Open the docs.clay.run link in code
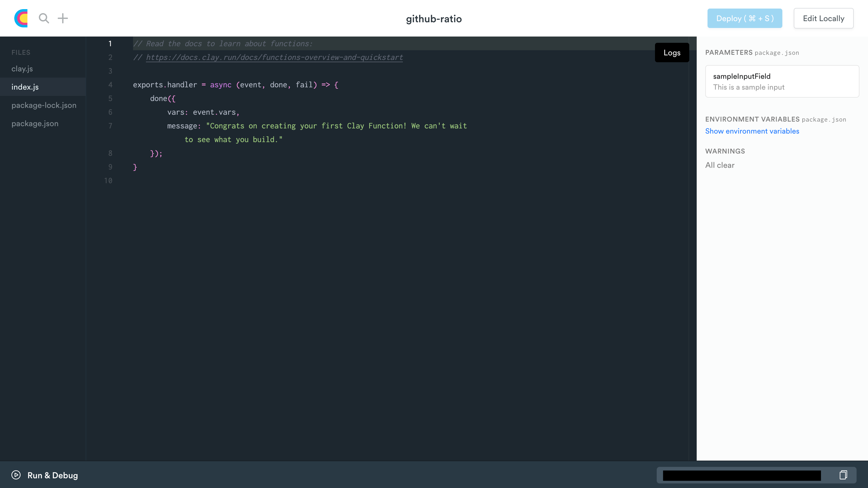868x488 pixels. 274,57
